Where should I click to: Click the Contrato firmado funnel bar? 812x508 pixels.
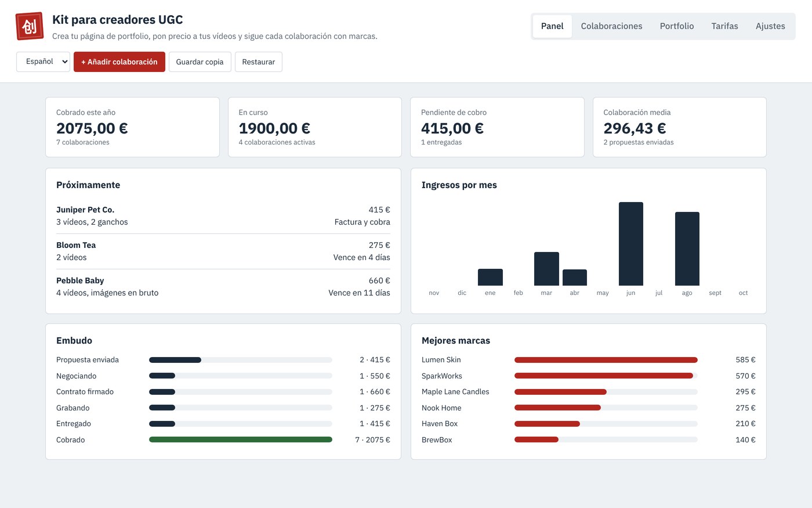click(x=162, y=392)
